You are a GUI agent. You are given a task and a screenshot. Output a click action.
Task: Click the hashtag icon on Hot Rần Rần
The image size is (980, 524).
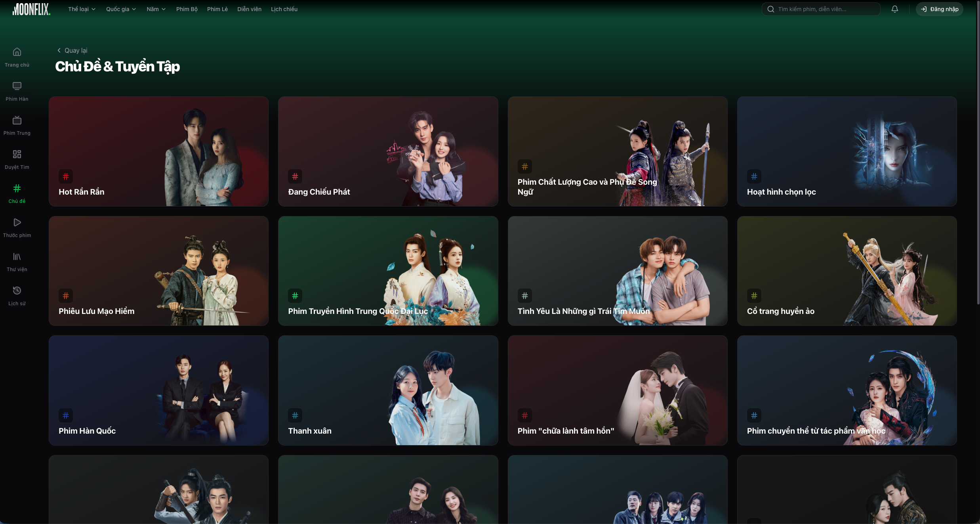(66, 176)
